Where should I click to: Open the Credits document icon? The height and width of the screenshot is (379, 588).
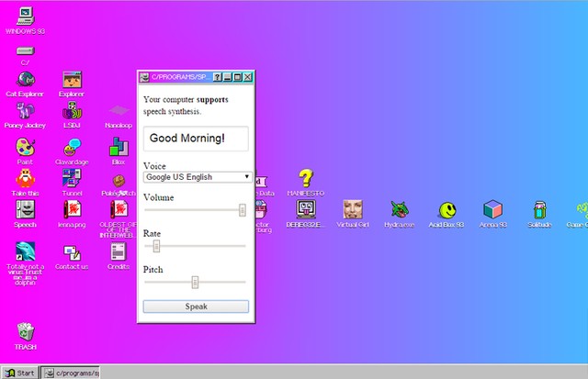(119, 251)
